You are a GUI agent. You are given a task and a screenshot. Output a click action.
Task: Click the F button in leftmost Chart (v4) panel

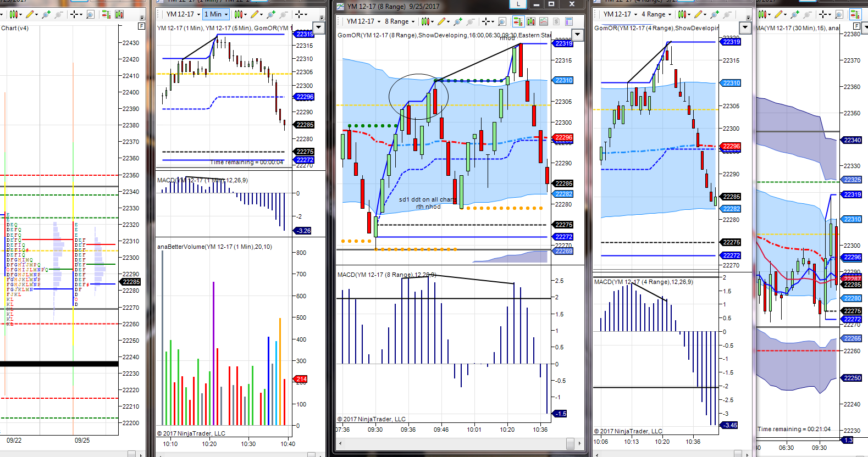(141, 26)
